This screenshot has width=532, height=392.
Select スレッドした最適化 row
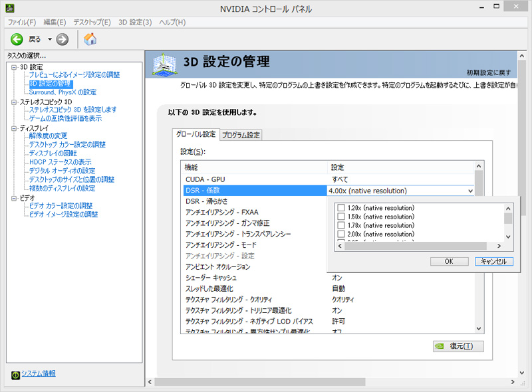click(329, 288)
